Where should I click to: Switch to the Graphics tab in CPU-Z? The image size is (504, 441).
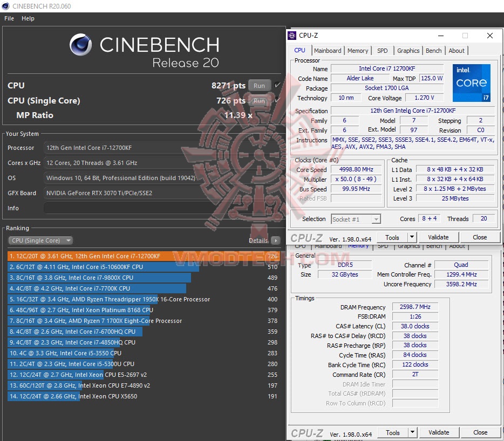click(408, 51)
